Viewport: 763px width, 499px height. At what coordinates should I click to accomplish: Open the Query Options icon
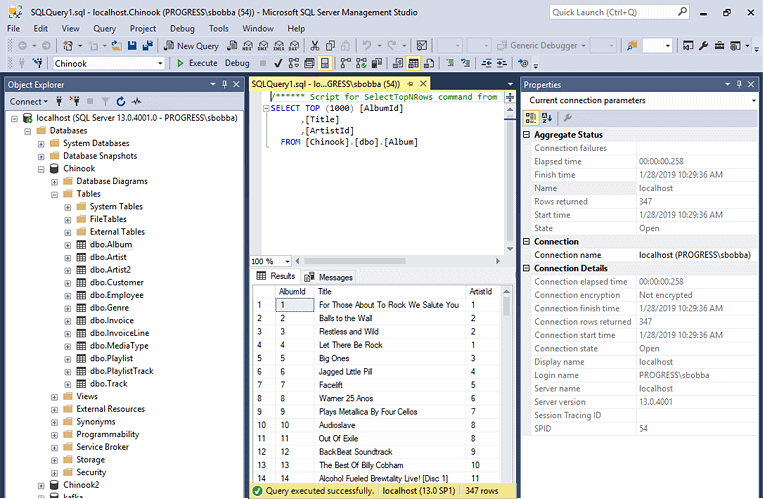309,63
